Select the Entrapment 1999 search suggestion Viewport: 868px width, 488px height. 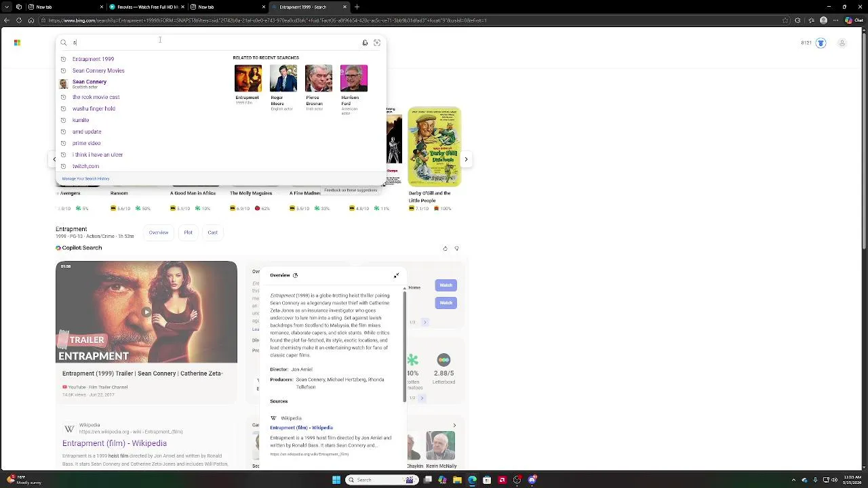pos(93,59)
